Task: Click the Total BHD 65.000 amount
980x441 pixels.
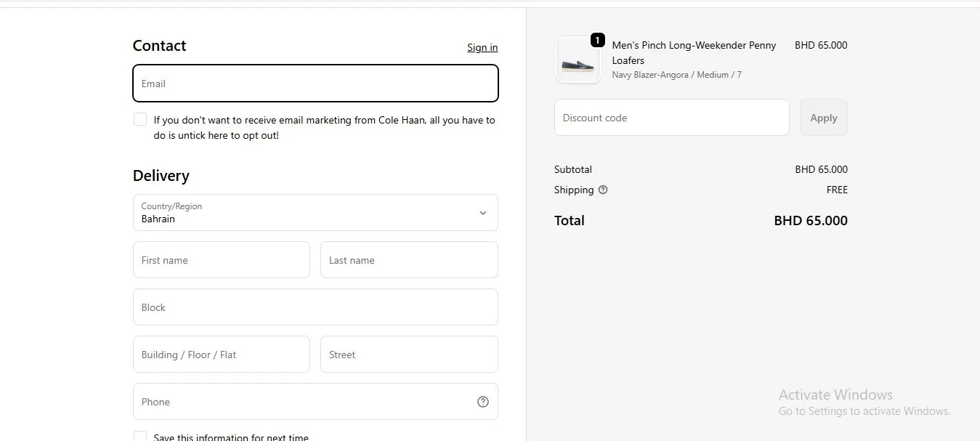Action: 811,220
